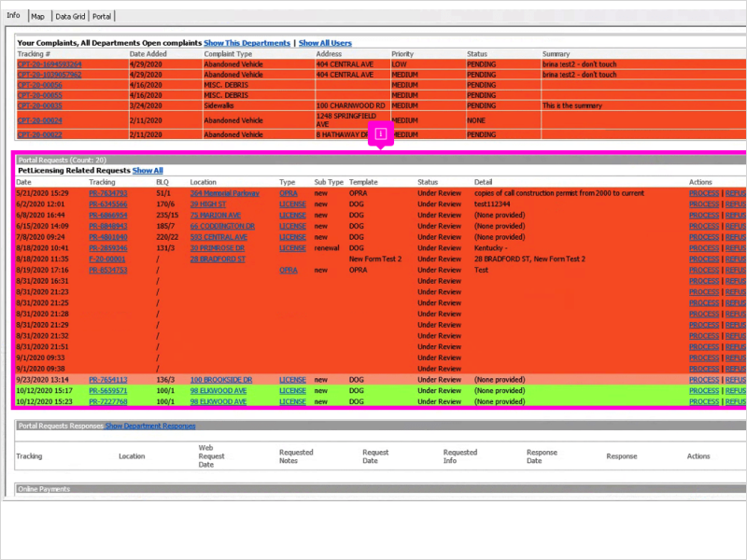
Task: Process request PR-5659571
Action: coord(704,391)
